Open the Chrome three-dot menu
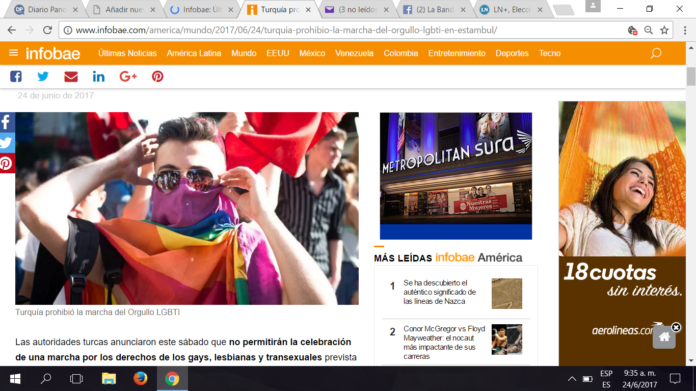Viewport: 696px width, 391px height. [x=685, y=30]
